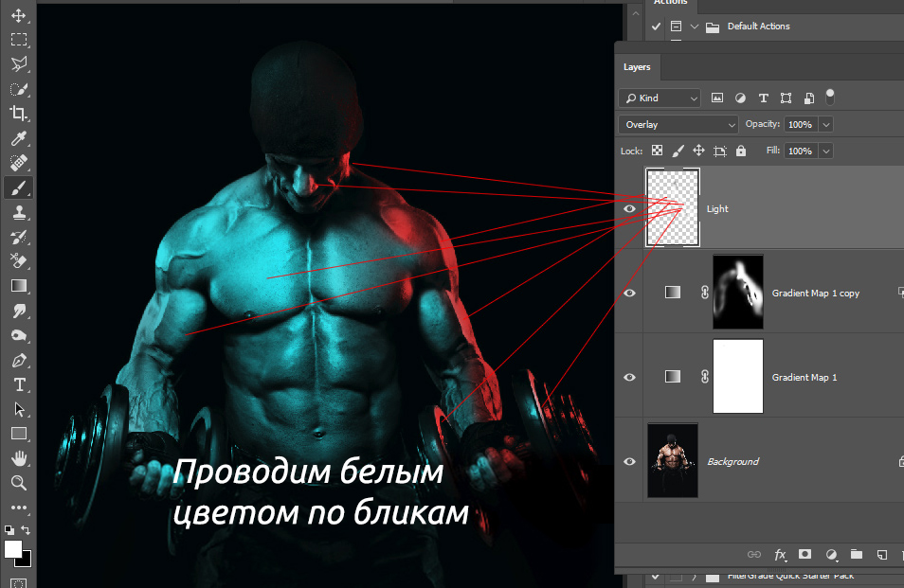Select the Sponge tool
Image resolution: width=904 pixels, height=588 pixels.
pos(18,336)
